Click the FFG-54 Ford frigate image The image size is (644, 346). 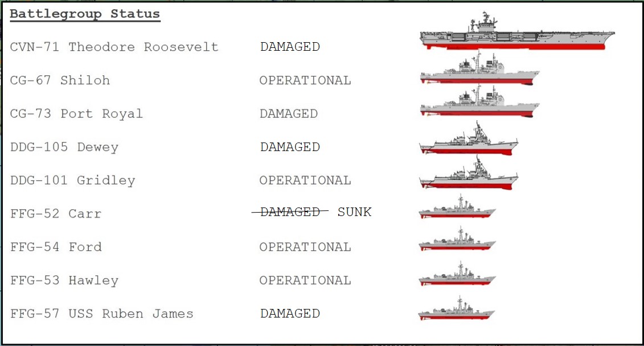coord(457,242)
